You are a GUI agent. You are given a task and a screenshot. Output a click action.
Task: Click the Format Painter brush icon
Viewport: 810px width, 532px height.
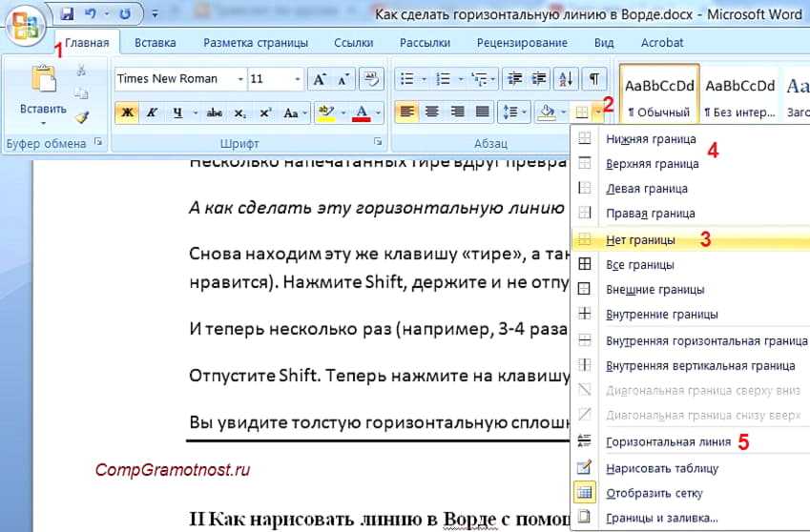point(81,117)
